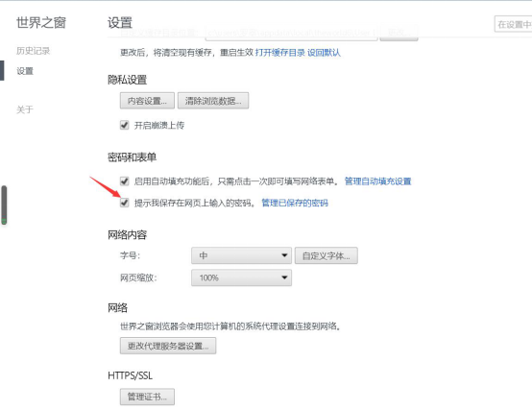Viewport: 532px width, 410px height.
Task: Click the 设回默认 link
Action: point(324,53)
